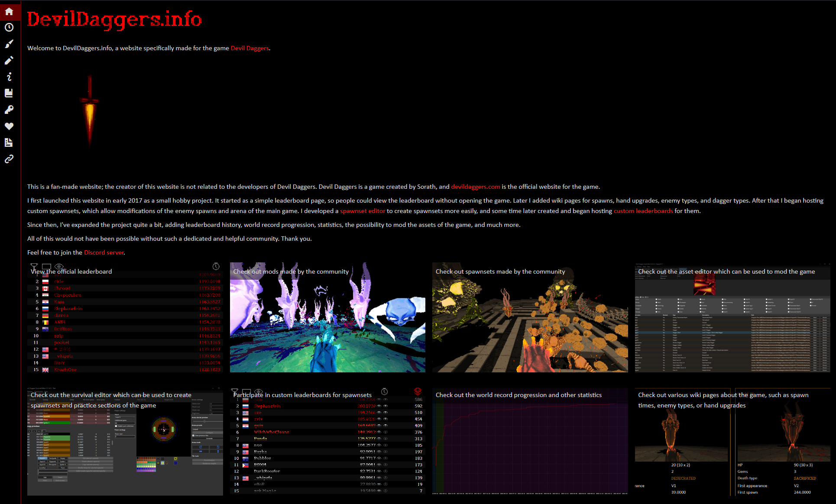Screen dimensions: 836x504
Task: Click the DevilDaggers.info title logo
Action: (x=114, y=19)
